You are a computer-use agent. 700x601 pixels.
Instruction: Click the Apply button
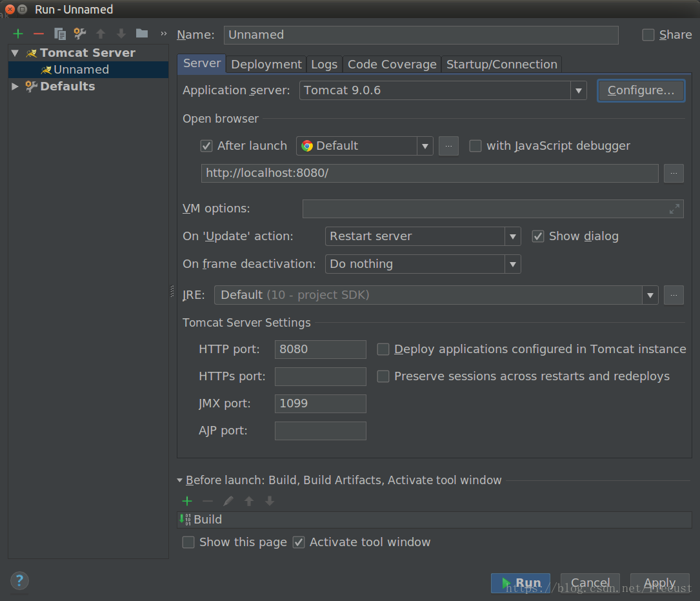tap(660, 583)
